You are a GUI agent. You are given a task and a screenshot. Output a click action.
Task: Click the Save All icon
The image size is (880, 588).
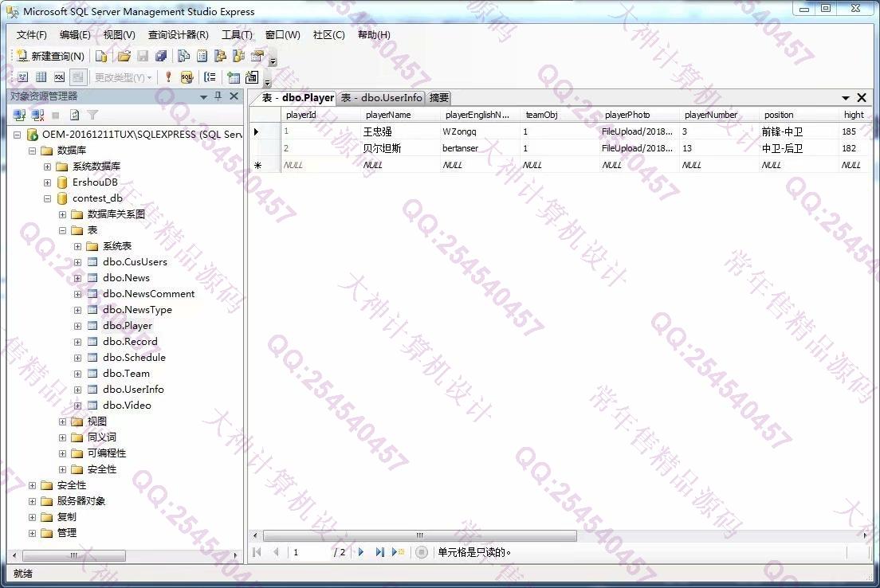161,56
